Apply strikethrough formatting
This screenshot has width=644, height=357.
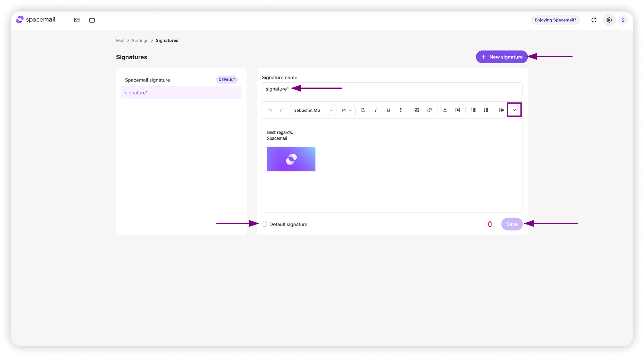coord(401,110)
